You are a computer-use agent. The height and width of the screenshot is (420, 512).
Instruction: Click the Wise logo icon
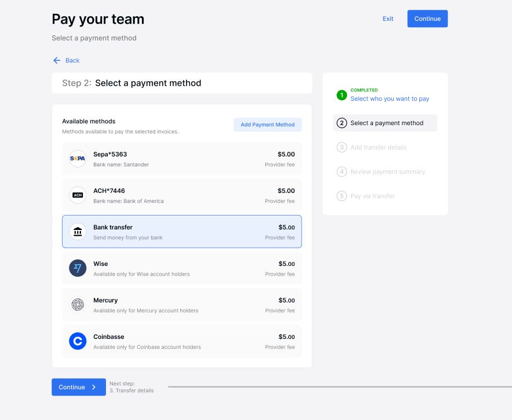coord(78,268)
